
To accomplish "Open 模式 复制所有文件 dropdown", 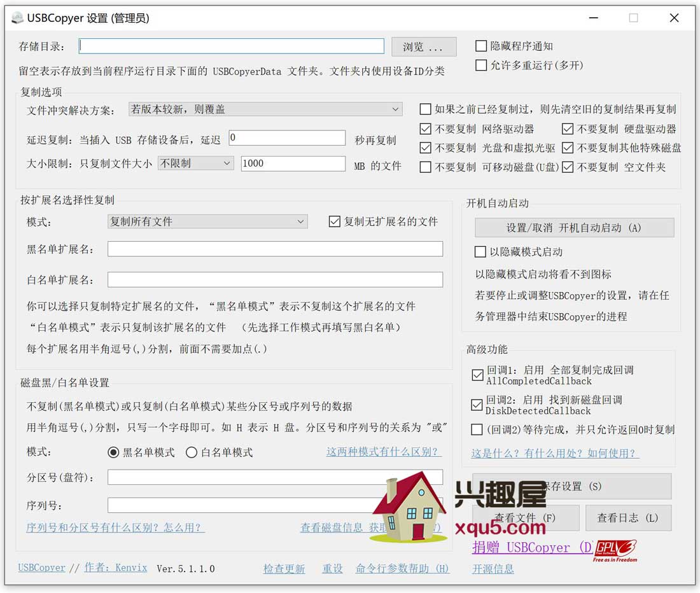I will point(207,221).
